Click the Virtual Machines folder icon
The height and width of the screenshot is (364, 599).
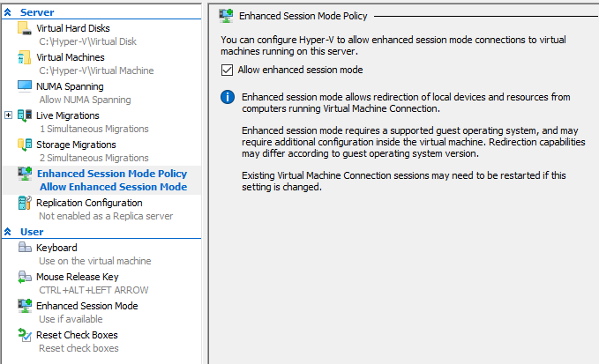click(x=25, y=57)
